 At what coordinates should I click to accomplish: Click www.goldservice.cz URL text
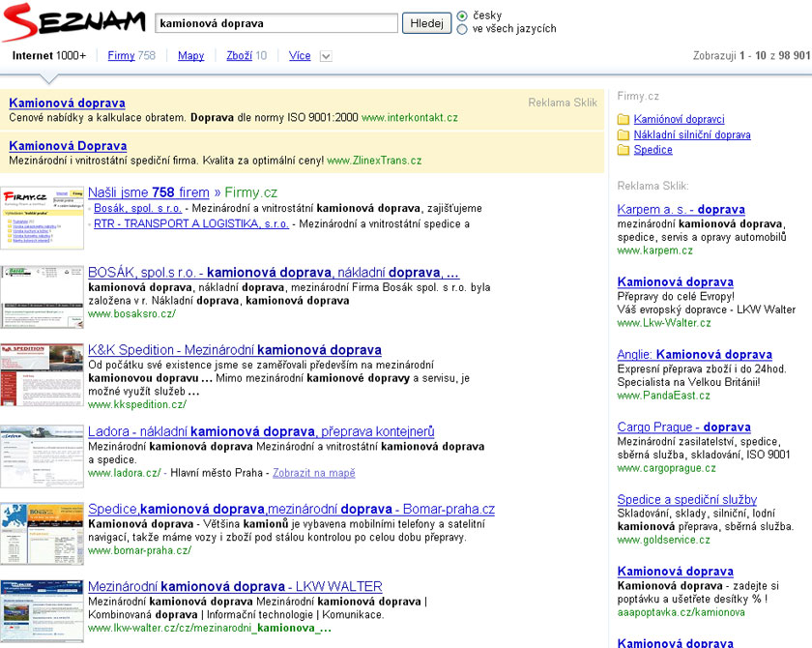click(x=664, y=541)
